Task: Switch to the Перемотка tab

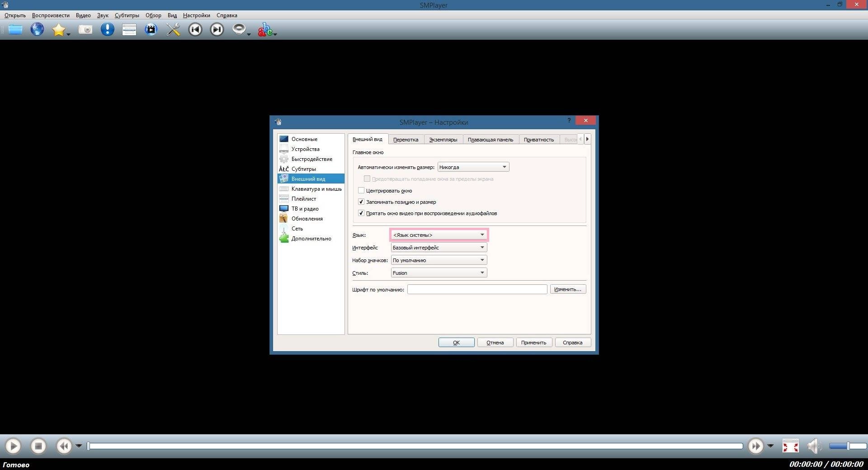Action: pyautogui.click(x=406, y=140)
